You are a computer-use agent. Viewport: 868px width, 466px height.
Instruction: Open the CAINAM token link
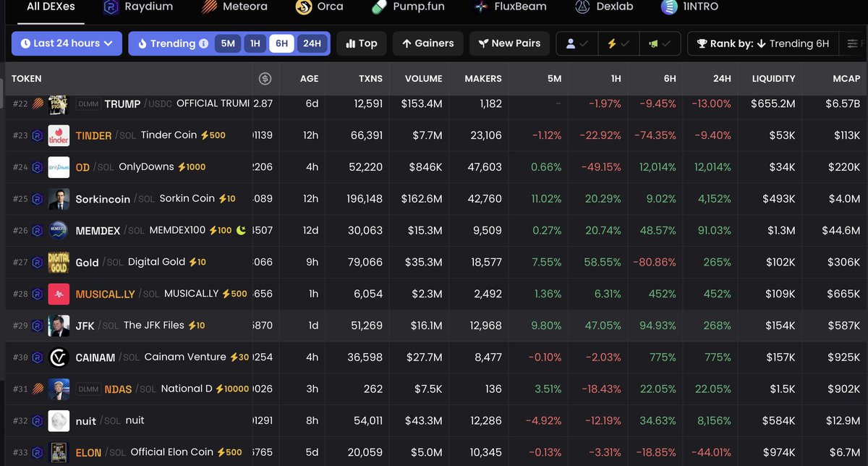(x=95, y=357)
